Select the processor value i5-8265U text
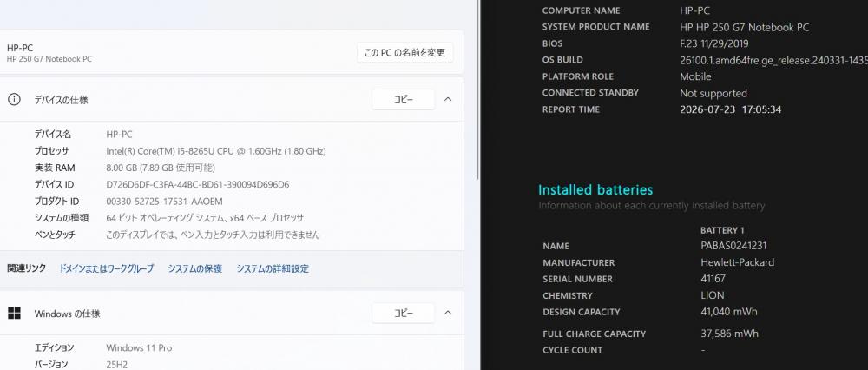The image size is (868, 370). pyautogui.click(x=216, y=150)
